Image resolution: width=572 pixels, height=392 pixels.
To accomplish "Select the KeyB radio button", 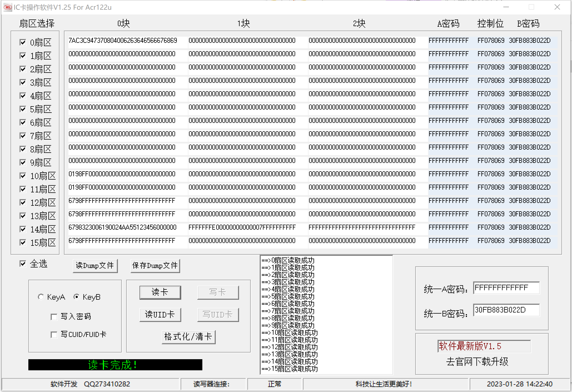I will [76, 297].
